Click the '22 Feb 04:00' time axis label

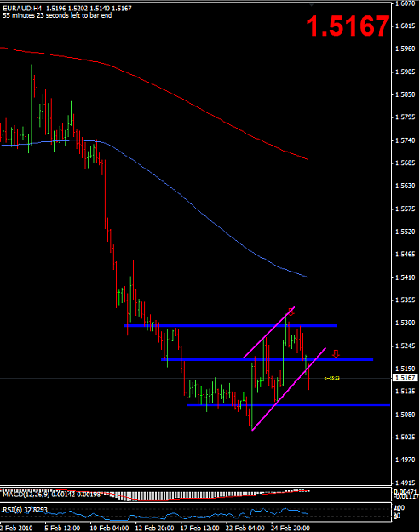245,528
